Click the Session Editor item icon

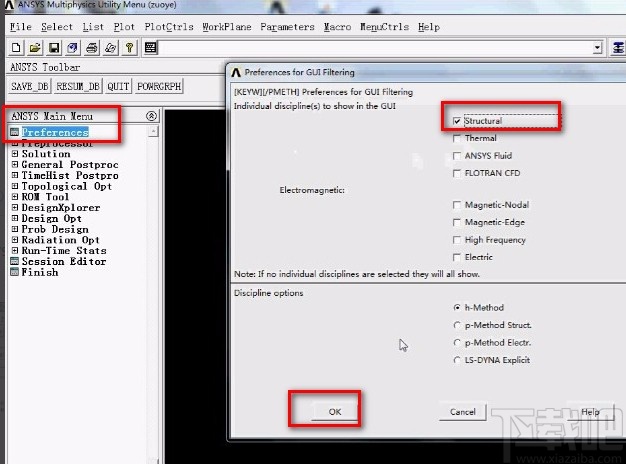point(14,261)
